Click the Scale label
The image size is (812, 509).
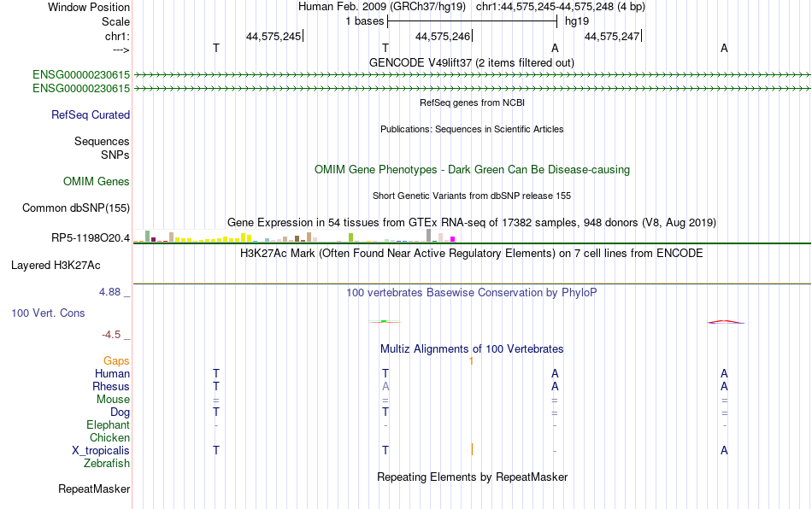pos(115,21)
